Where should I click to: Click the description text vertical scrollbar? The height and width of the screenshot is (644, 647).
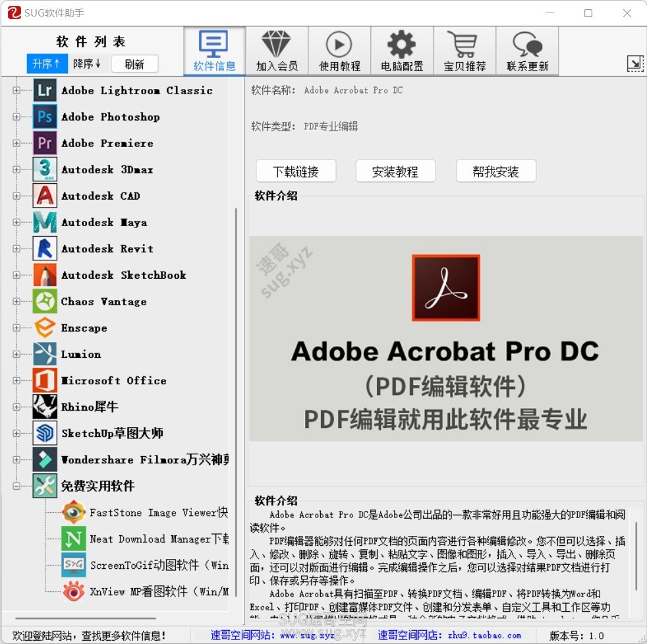[x=636, y=555]
